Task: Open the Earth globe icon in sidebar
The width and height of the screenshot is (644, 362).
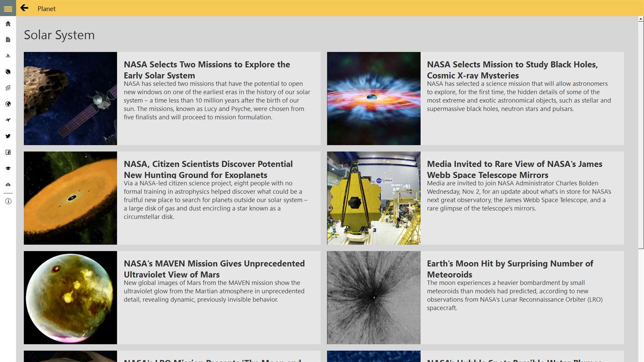Action: pyautogui.click(x=8, y=104)
